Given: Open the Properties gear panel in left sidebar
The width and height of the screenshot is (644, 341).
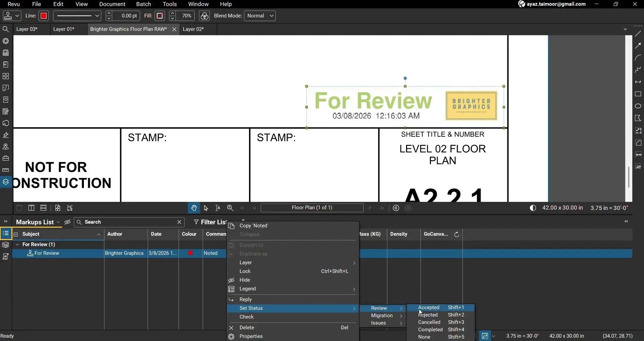Looking at the screenshot, I should [x=6, y=41].
